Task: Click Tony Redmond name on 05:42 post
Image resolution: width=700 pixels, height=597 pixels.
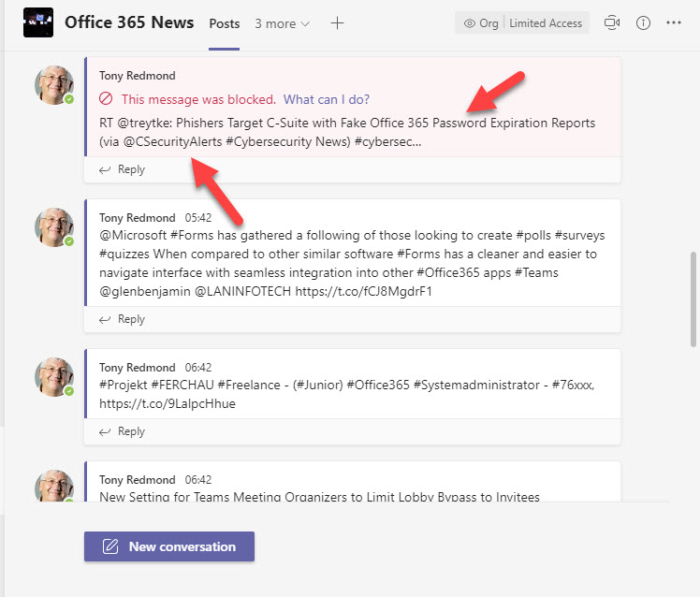Action: [137, 218]
